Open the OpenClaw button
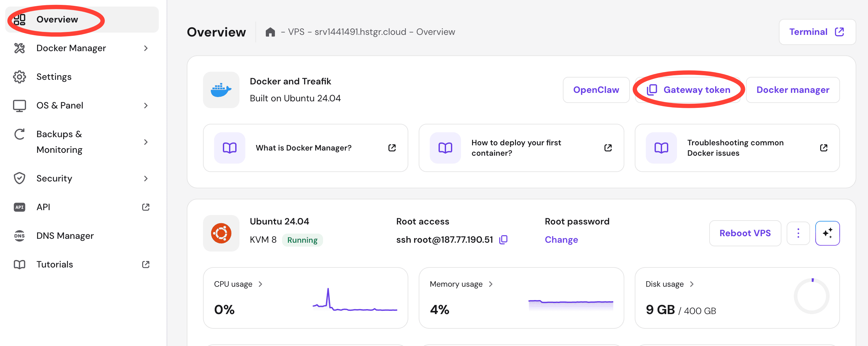 [x=596, y=90]
